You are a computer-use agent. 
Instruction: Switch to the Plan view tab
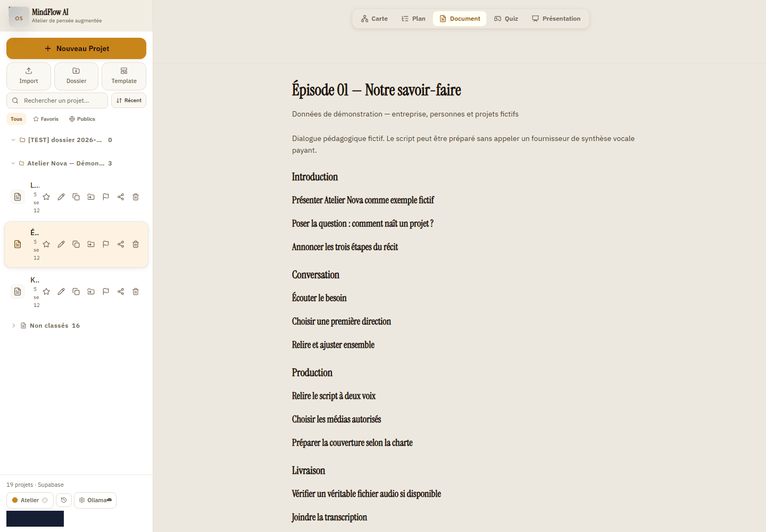[x=413, y=19]
